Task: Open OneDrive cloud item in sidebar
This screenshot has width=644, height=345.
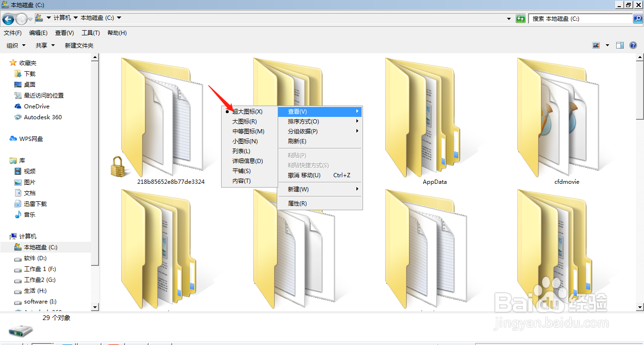Action: (32, 106)
